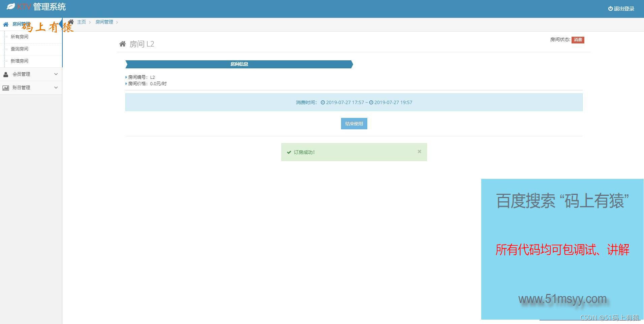Click start time 2019-07-27 17:57

tap(345, 102)
